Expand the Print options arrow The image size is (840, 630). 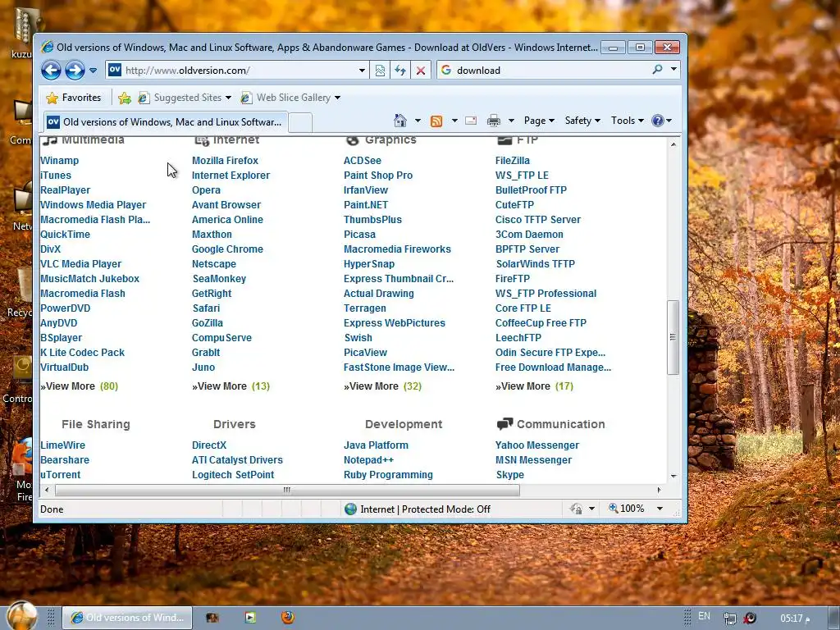coord(511,121)
